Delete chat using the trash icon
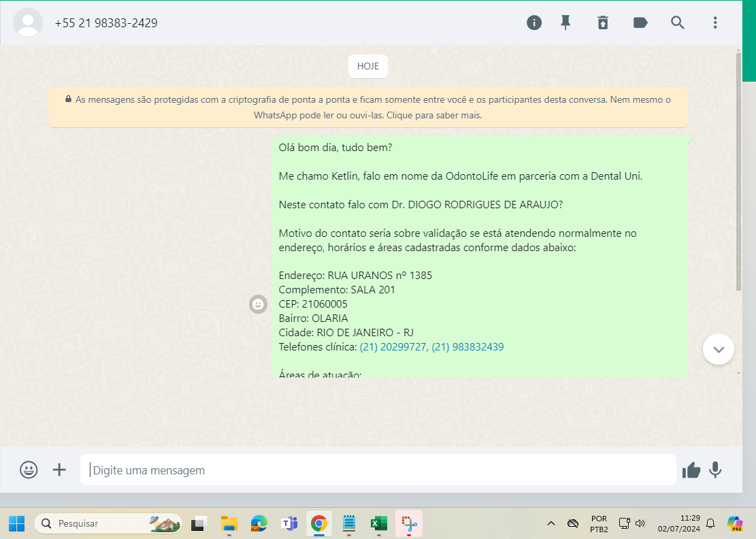This screenshot has height=539, width=756. 603,22
